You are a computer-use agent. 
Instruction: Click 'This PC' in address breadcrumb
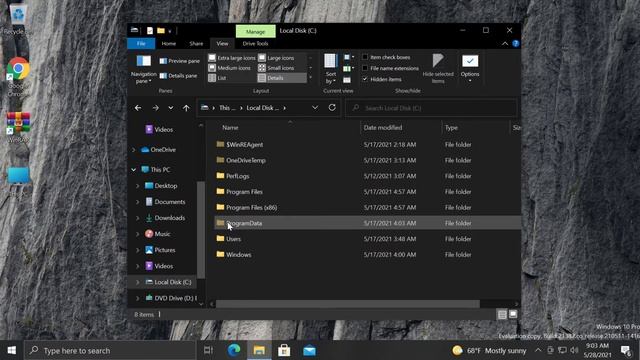pyautogui.click(x=227, y=108)
